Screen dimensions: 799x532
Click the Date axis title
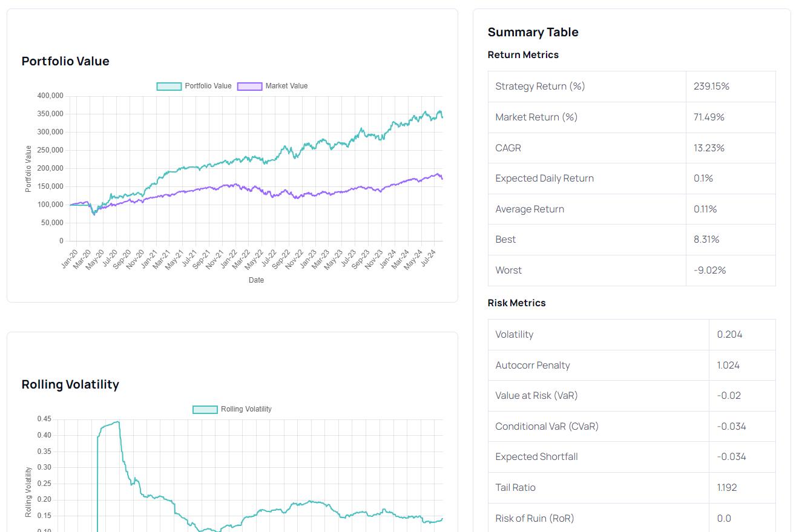[x=256, y=280]
